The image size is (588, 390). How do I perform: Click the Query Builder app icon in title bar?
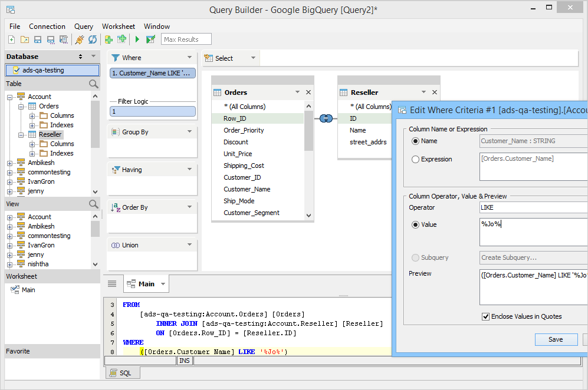pos(11,10)
